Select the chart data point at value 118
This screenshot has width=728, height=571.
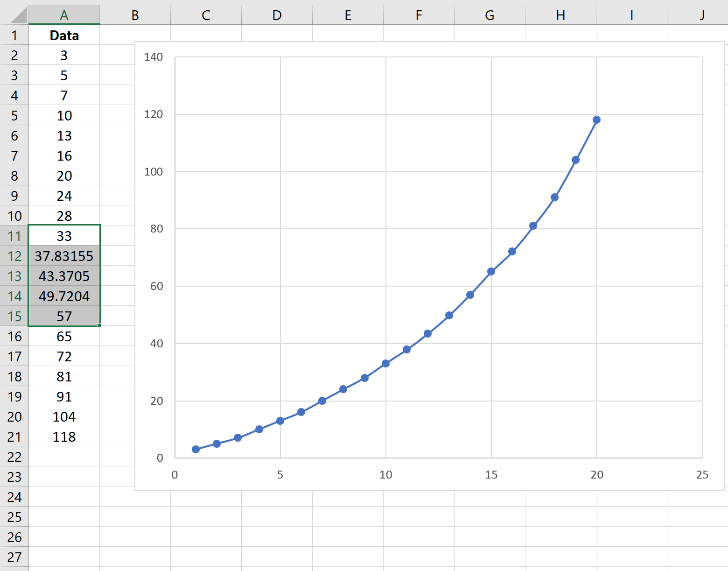596,120
